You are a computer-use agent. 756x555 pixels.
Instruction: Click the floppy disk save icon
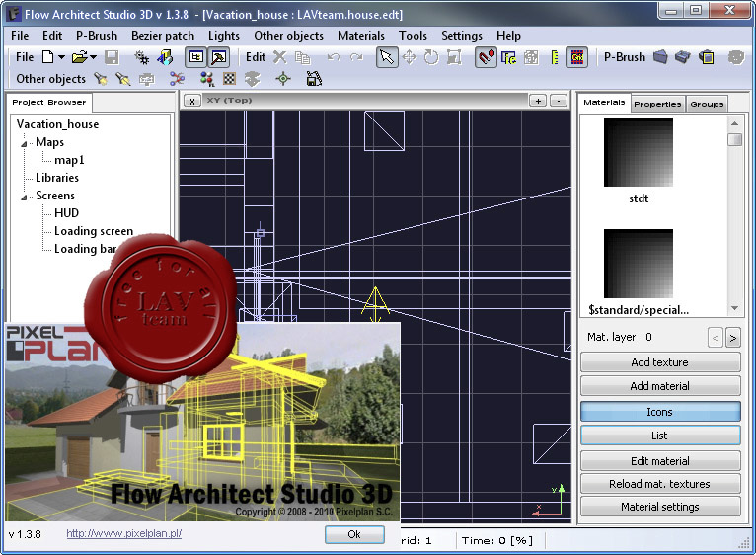pos(112,57)
